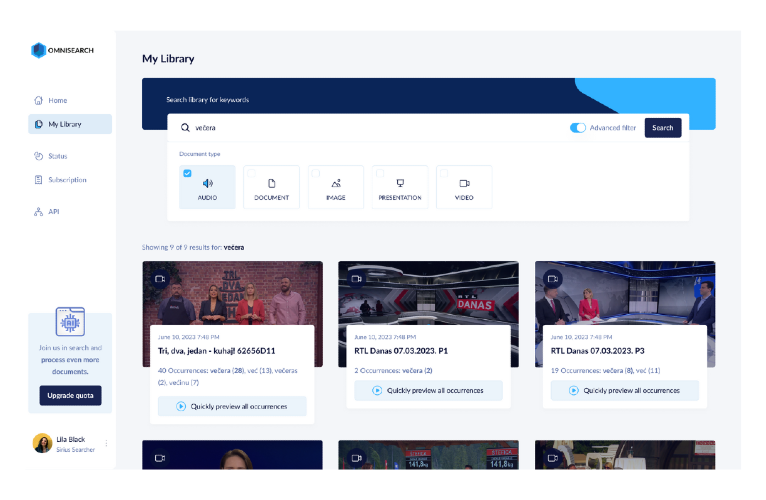Screen dimensions: 766x500
Task: Click title 'RTL Danas 07.03.2023. P1'
Action: 401,351
